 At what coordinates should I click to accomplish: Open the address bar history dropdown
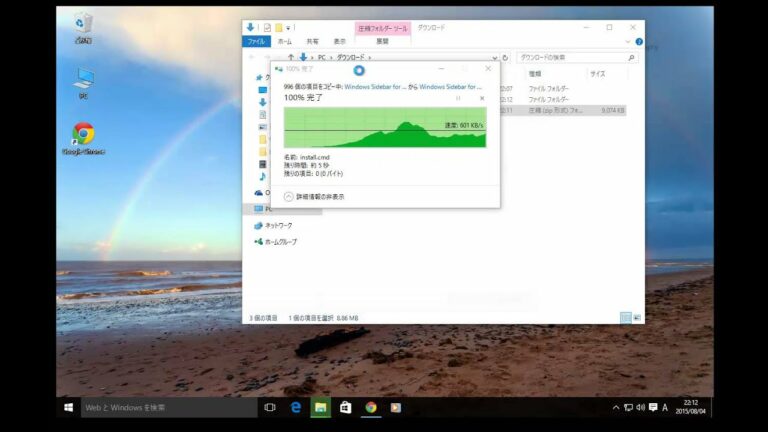[x=496, y=58]
